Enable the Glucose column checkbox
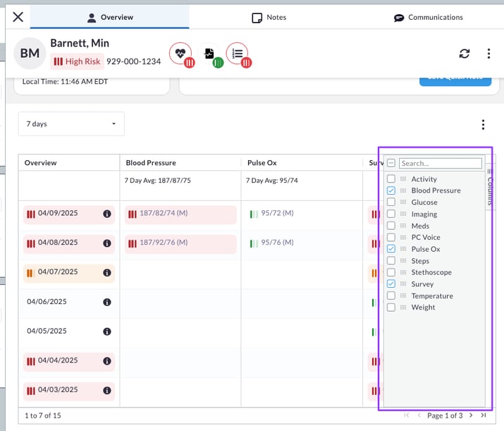 391,202
